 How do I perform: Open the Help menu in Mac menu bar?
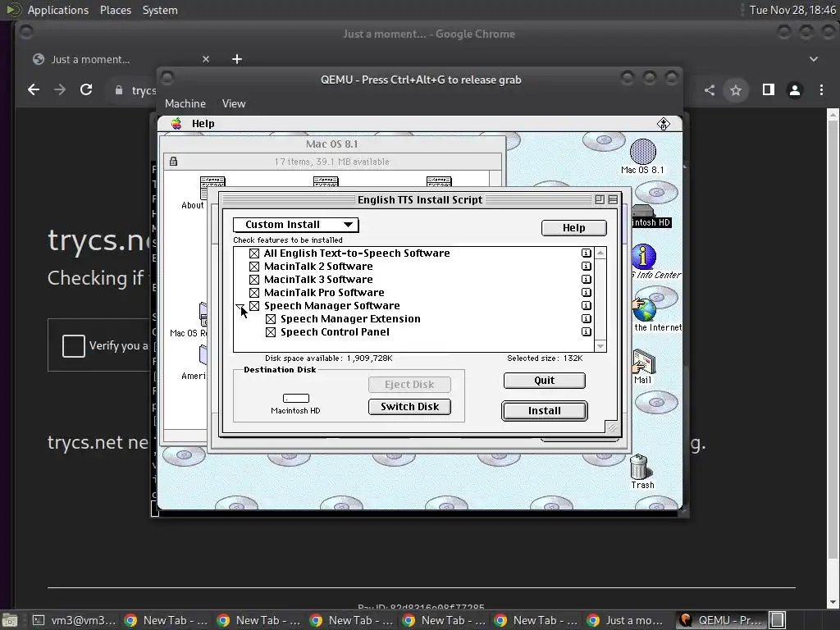[x=203, y=124]
